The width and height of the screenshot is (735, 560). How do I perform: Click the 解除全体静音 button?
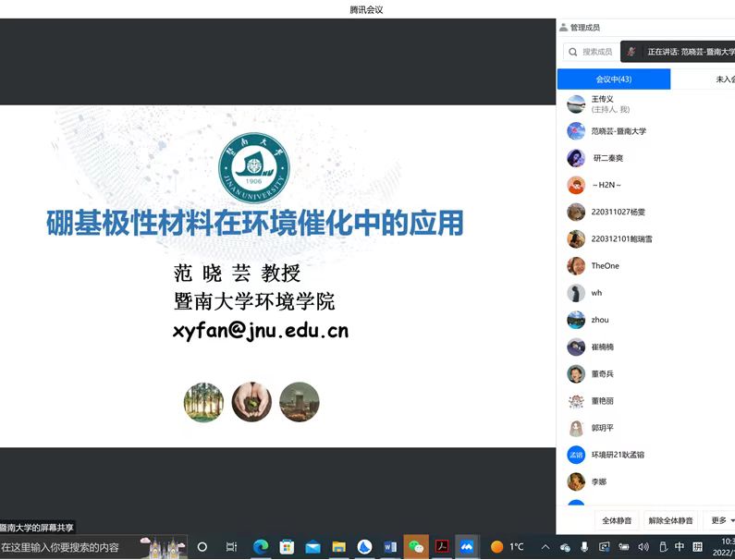[669, 520]
